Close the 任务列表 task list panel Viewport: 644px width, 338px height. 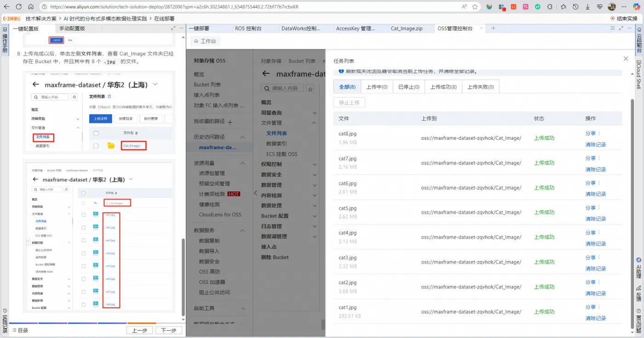626,58
